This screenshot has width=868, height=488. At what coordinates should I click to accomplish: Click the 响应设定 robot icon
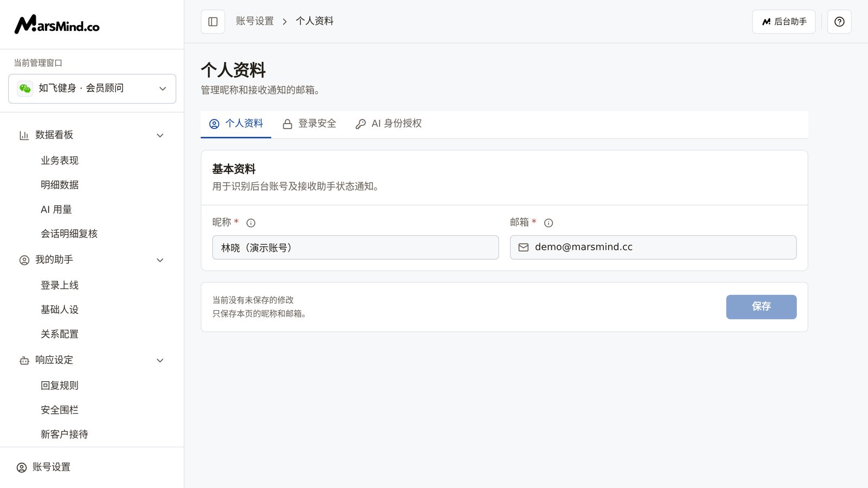24,361
